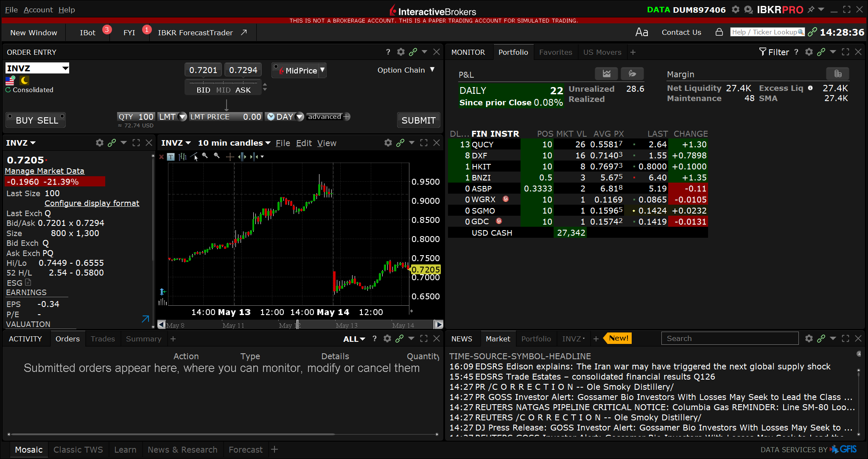Image resolution: width=868 pixels, height=459 pixels.
Task: Click the compress horizontal chart spacing icon
Action: (x=255, y=157)
